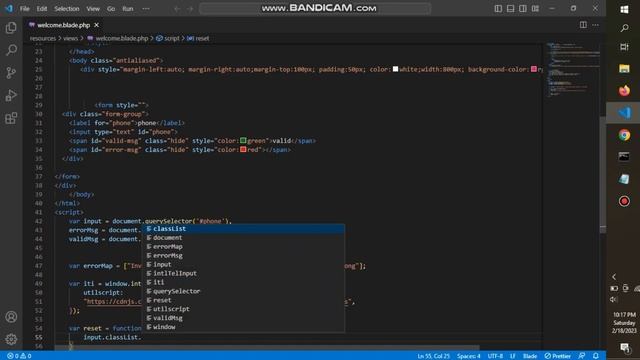The image size is (640, 360).
Task: Open Windows Start button in taskbar
Action: tap(624, 9)
